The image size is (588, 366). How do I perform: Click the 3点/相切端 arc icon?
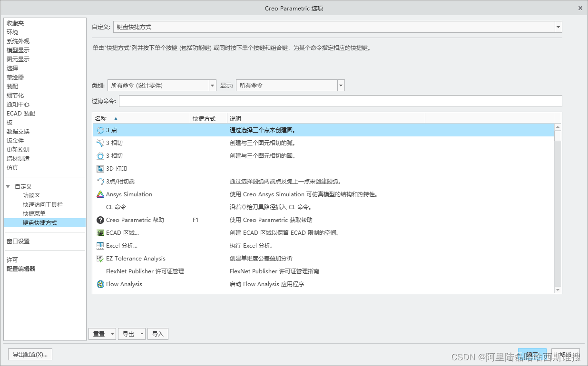click(100, 181)
